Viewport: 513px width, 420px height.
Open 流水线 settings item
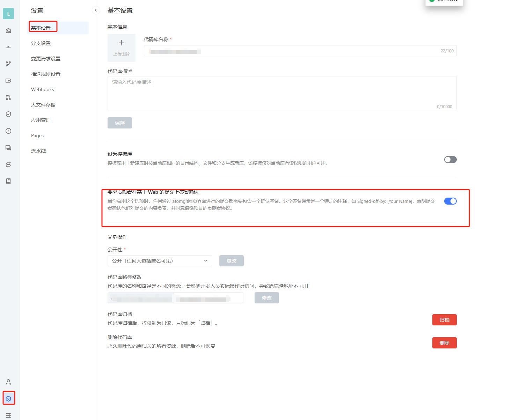[x=58, y=151]
